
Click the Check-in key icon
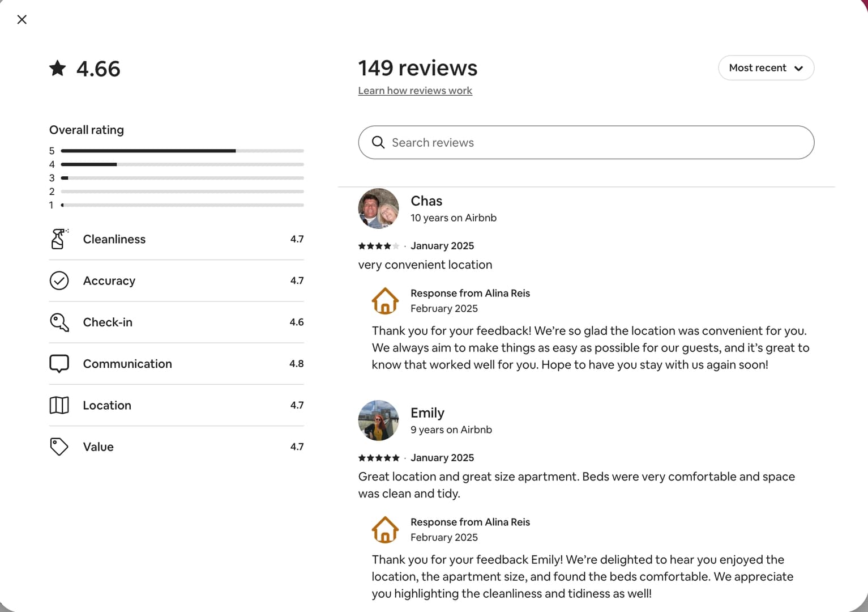(59, 322)
